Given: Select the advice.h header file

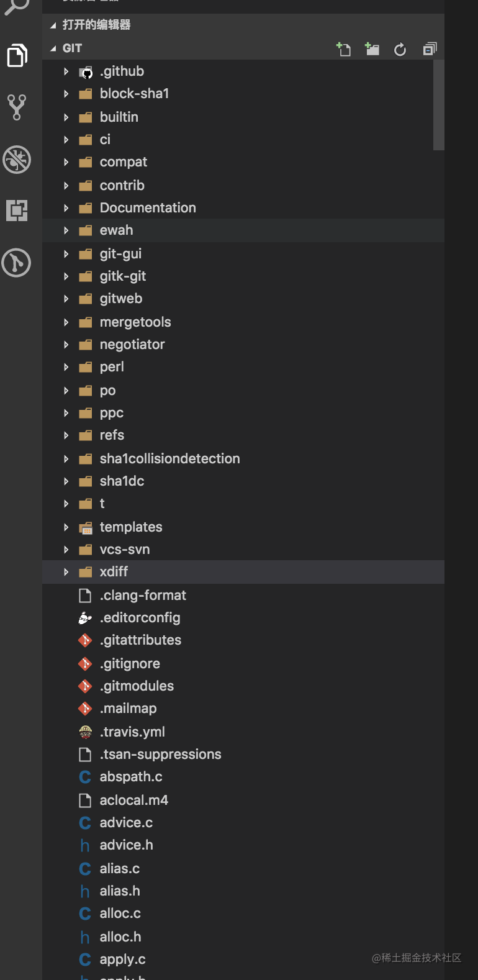Looking at the screenshot, I should tap(243, 845).
